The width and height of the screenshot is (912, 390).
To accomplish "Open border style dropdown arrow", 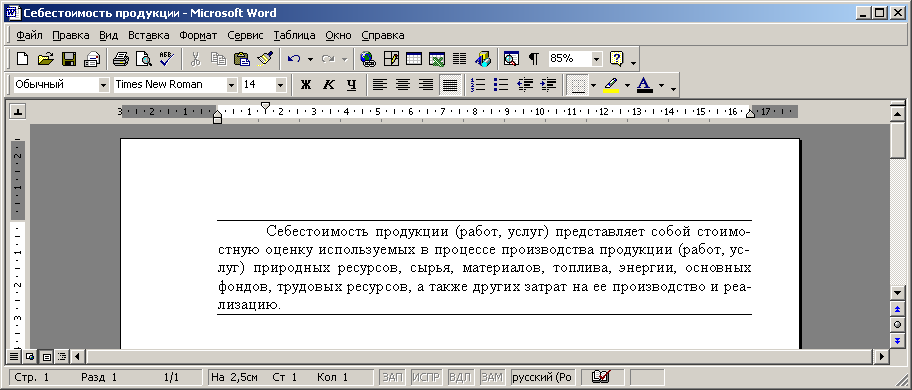I will (x=593, y=85).
